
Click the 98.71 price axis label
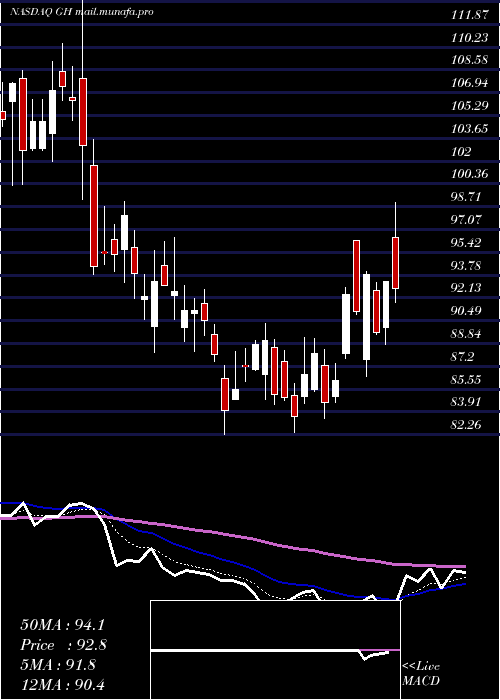(x=467, y=197)
